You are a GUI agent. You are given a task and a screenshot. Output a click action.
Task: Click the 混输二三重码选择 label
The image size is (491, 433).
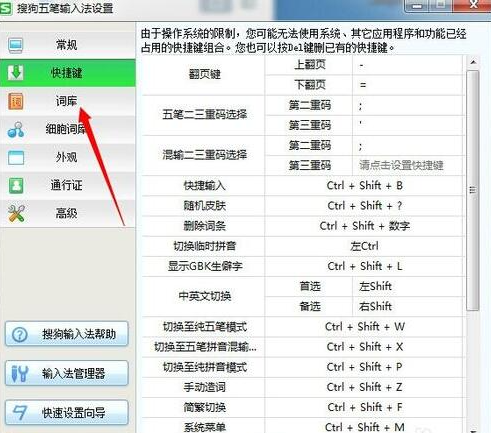[x=204, y=155]
